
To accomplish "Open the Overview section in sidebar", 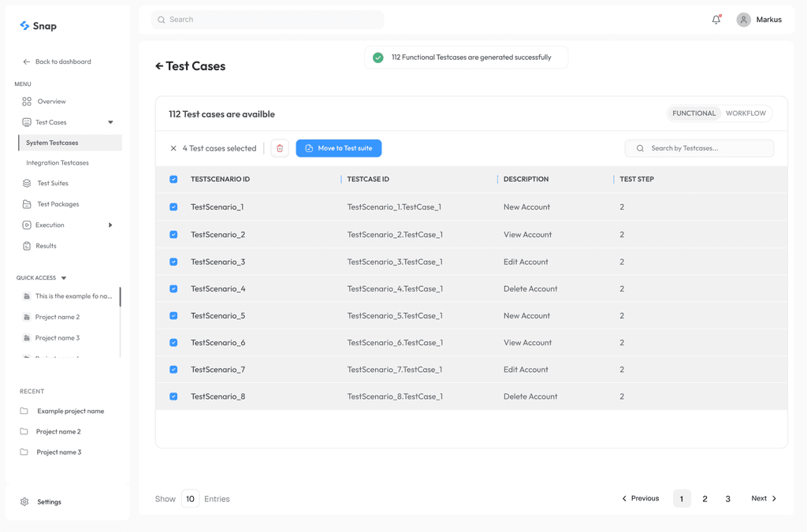I will coord(49,101).
